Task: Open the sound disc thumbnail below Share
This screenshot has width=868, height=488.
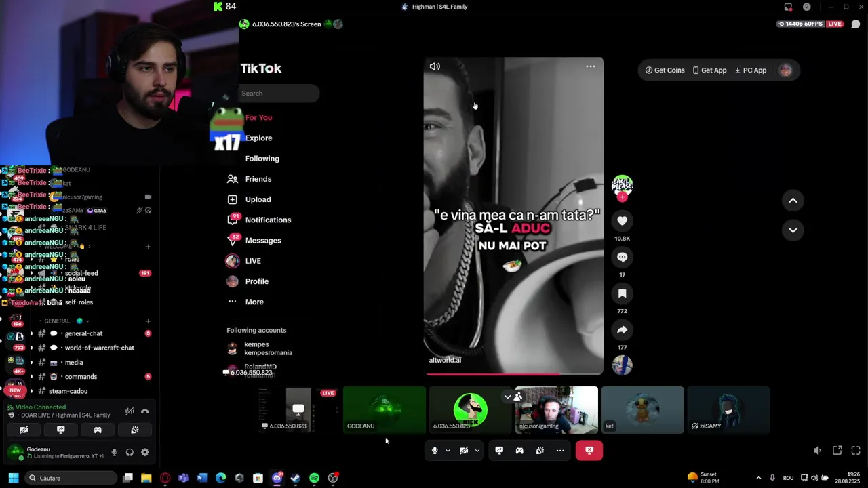Action: pyautogui.click(x=622, y=365)
